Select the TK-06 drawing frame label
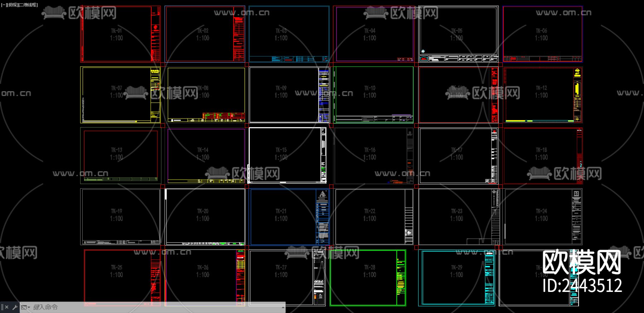This screenshot has height=313, width=644. point(541,31)
